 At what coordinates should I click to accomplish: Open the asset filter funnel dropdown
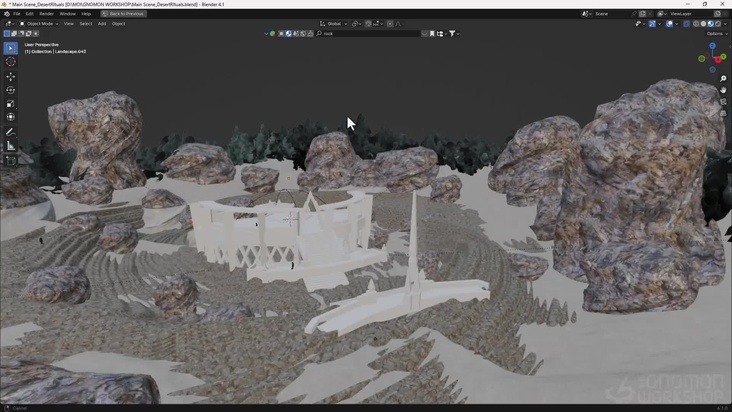click(x=454, y=34)
